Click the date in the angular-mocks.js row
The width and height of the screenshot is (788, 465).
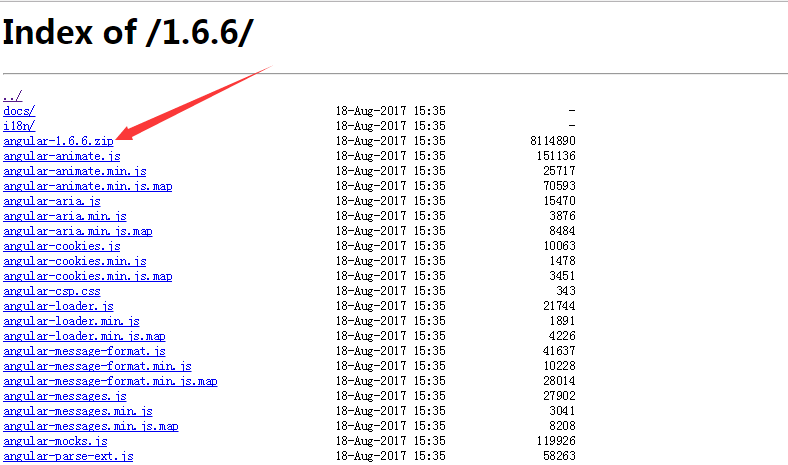coord(390,441)
